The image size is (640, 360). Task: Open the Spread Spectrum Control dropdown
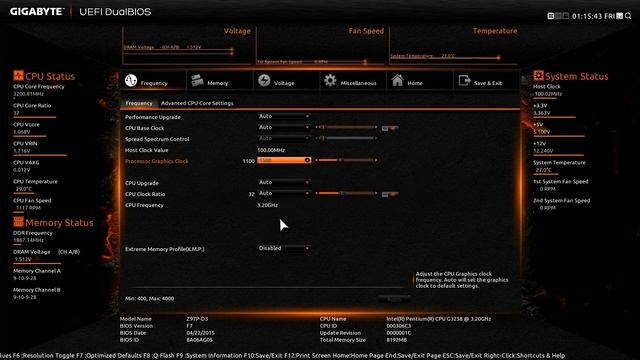(x=284, y=138)
